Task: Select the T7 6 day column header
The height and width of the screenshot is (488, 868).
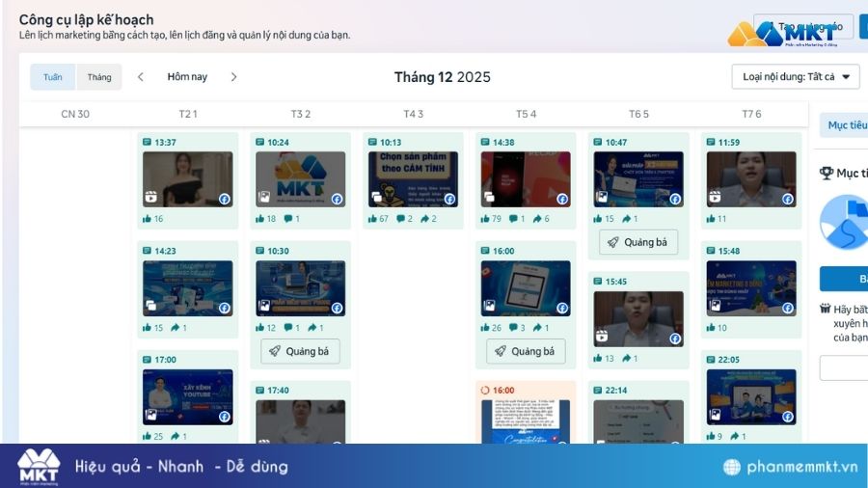Action: click(751, 114)
